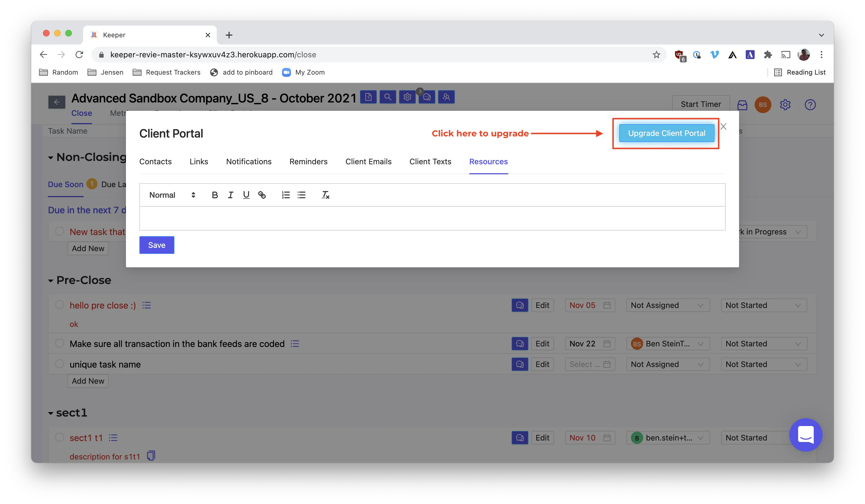865x504 pixels.
Task: Click the Upgrade Client Portal button
Action: tap(666, 133)
